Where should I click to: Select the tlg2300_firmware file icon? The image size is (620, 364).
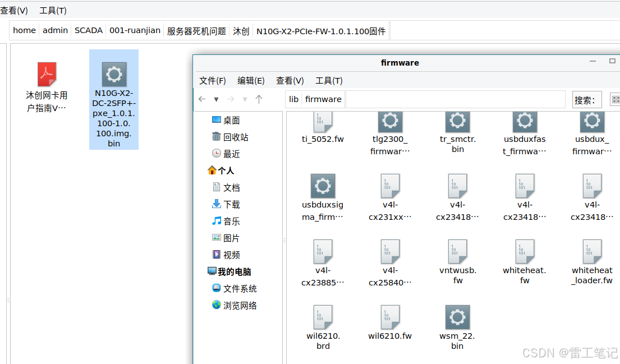[x=390, y=122]
